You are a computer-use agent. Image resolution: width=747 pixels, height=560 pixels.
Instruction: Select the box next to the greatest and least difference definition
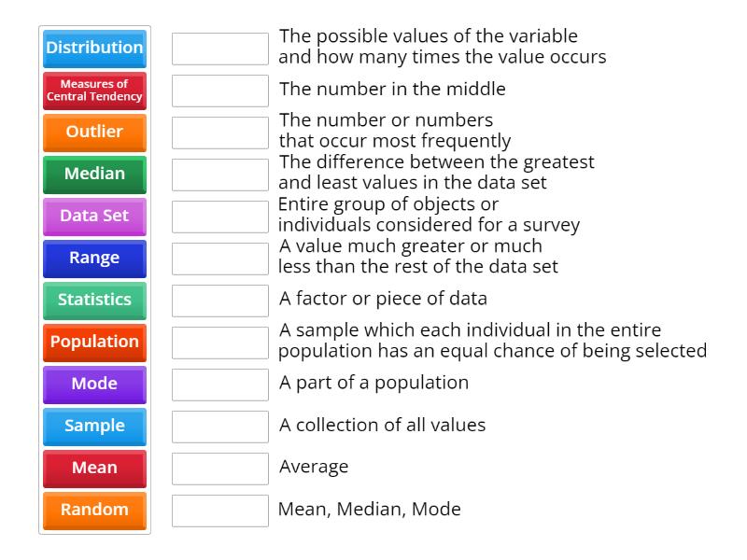coord(219,174)
